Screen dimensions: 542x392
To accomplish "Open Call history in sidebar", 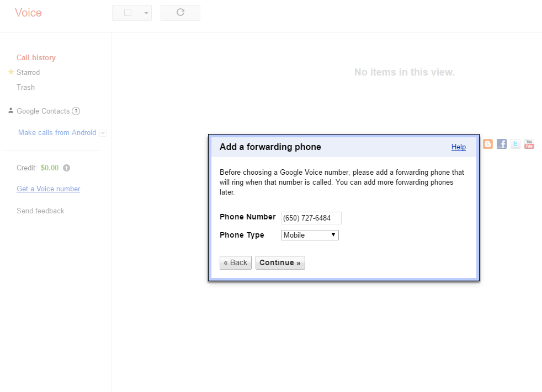I will [36, 58].
